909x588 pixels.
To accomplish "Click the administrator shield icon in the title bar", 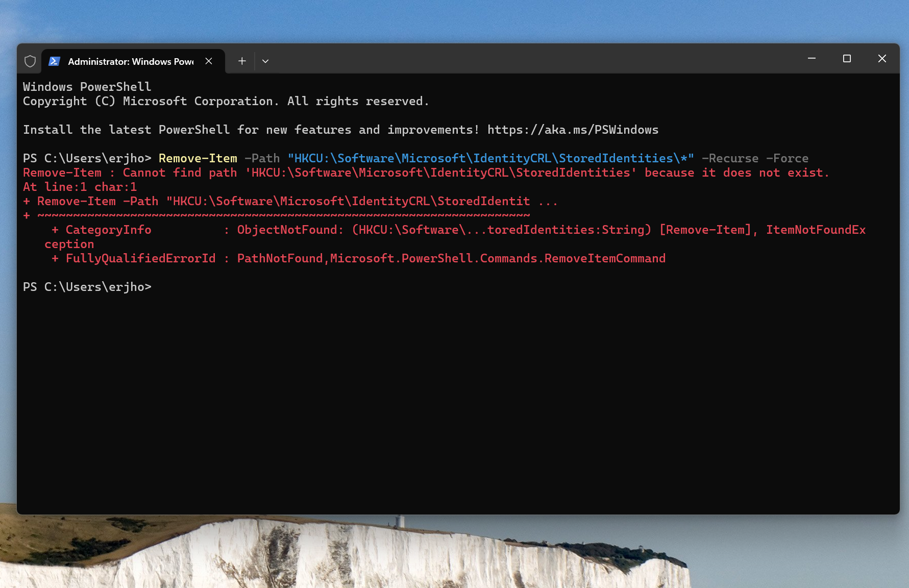I will pos(30,61).
